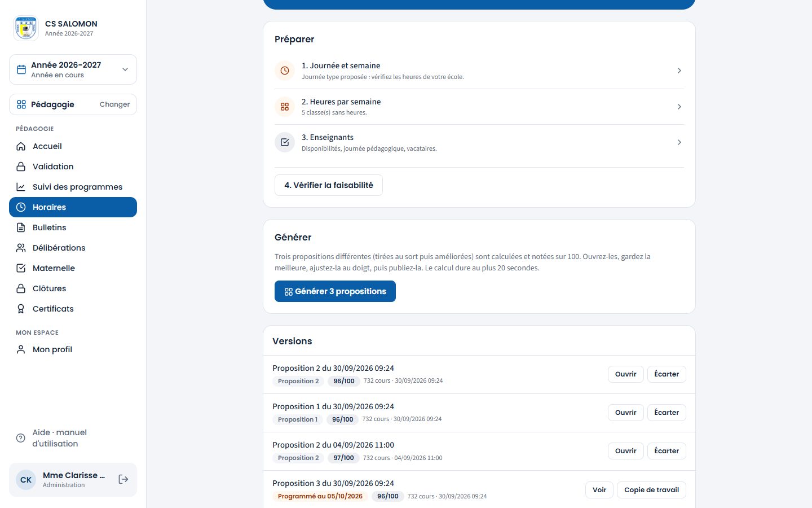This screenshot has width=812, height=508.
Task: Click the check icon of Enseignants step
Action: click(x=285, y=142)
